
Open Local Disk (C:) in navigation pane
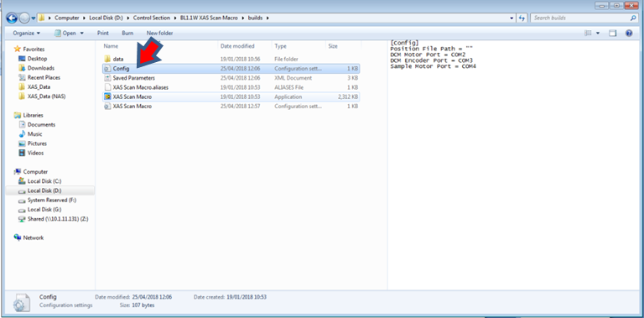coord(44,181)
